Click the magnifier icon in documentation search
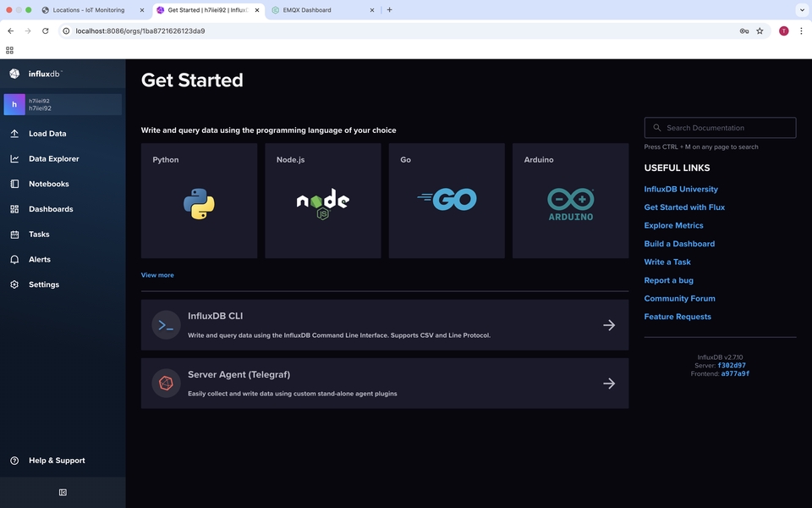The width and height of the screenshot is (812, 508). 656,128
